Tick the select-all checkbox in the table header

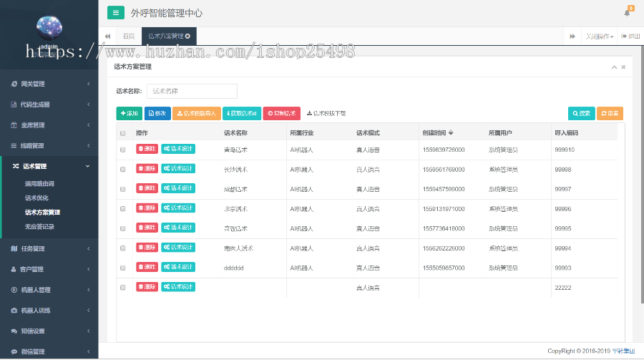click(x=122, y=133)
